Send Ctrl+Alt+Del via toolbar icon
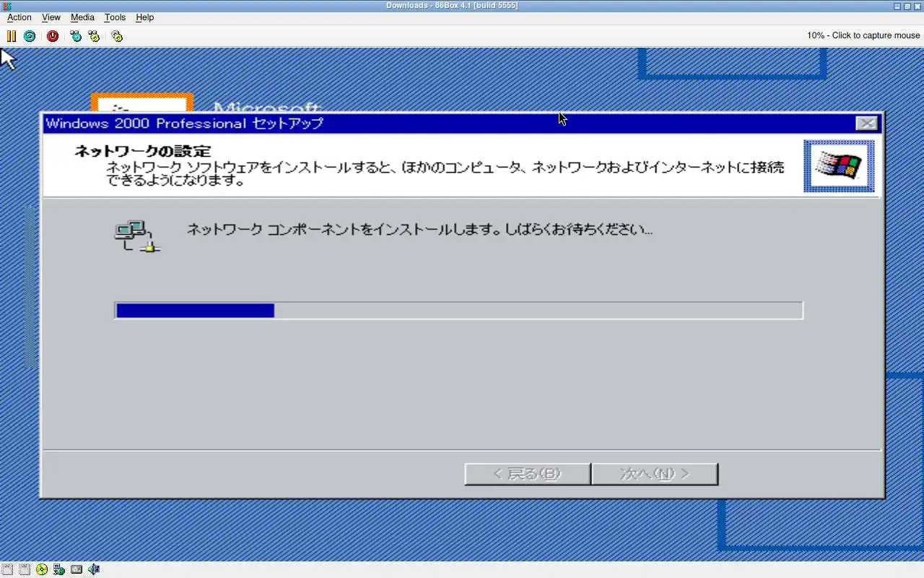 click(76, 35)
